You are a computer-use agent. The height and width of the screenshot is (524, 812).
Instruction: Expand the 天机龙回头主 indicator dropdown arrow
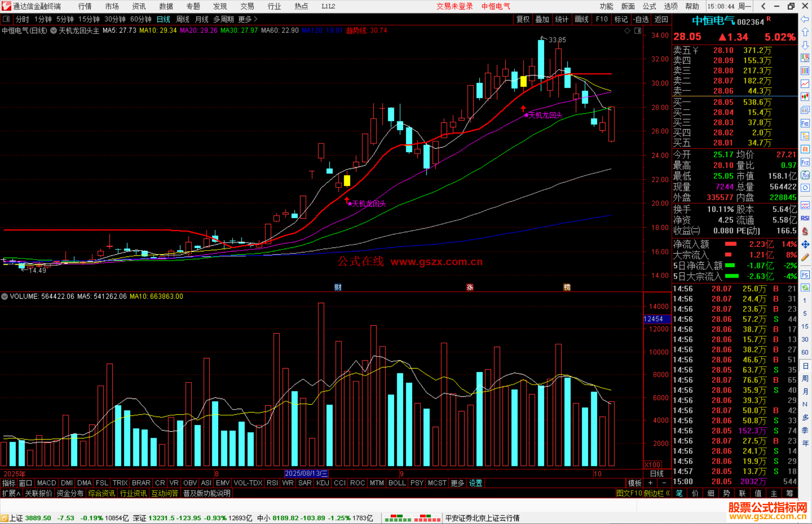point(54,30)
